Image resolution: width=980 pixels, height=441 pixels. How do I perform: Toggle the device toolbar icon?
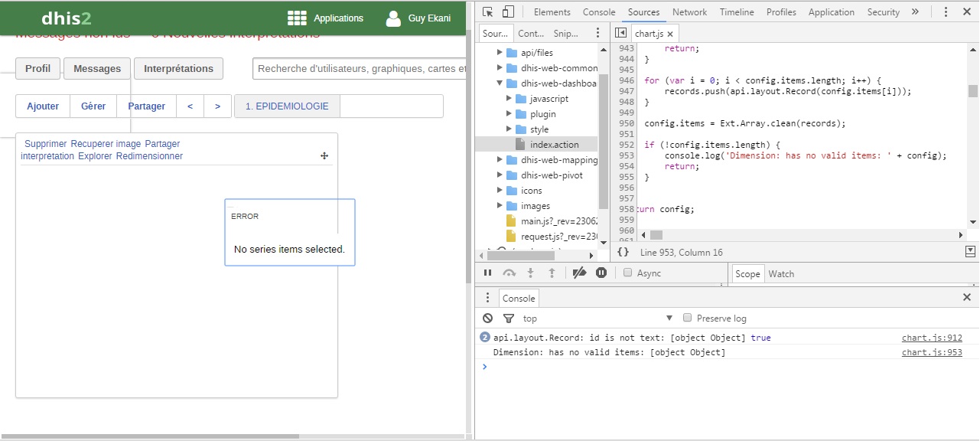pyautogui.click(x=508, y=12)
